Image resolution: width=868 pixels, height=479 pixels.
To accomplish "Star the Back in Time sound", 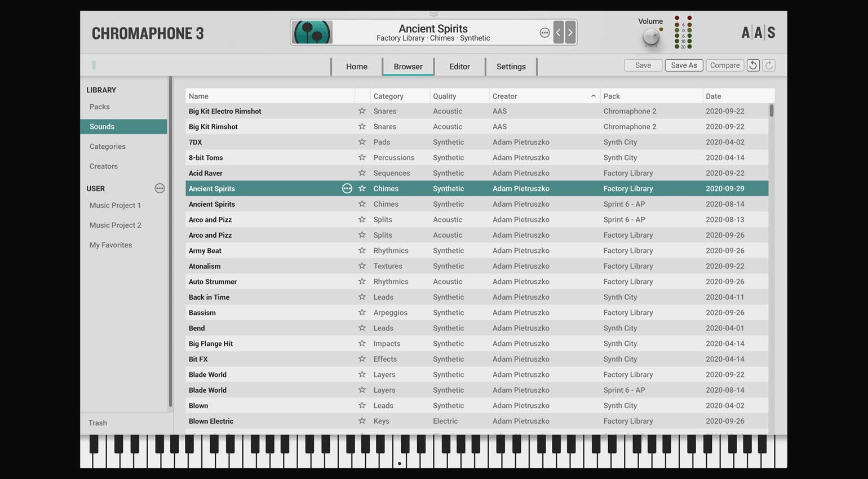I will coord(362,297).
